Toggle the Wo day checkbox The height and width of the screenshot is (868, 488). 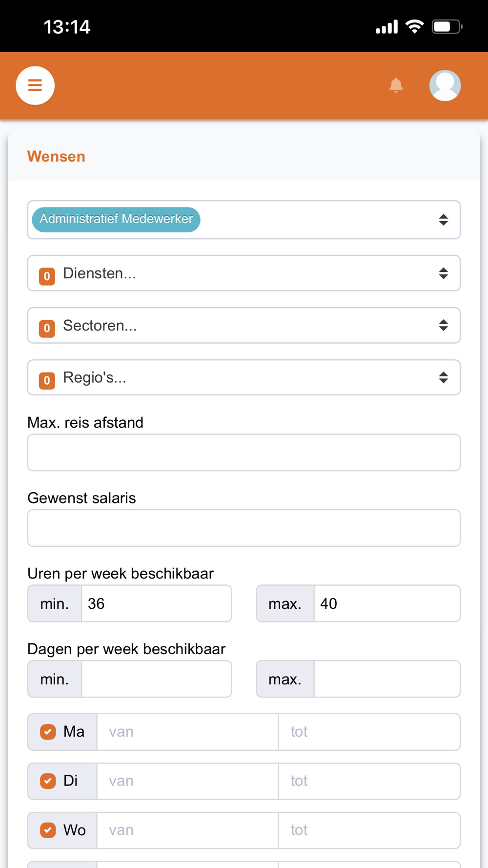pyautogui.click(x=48, y=830)
